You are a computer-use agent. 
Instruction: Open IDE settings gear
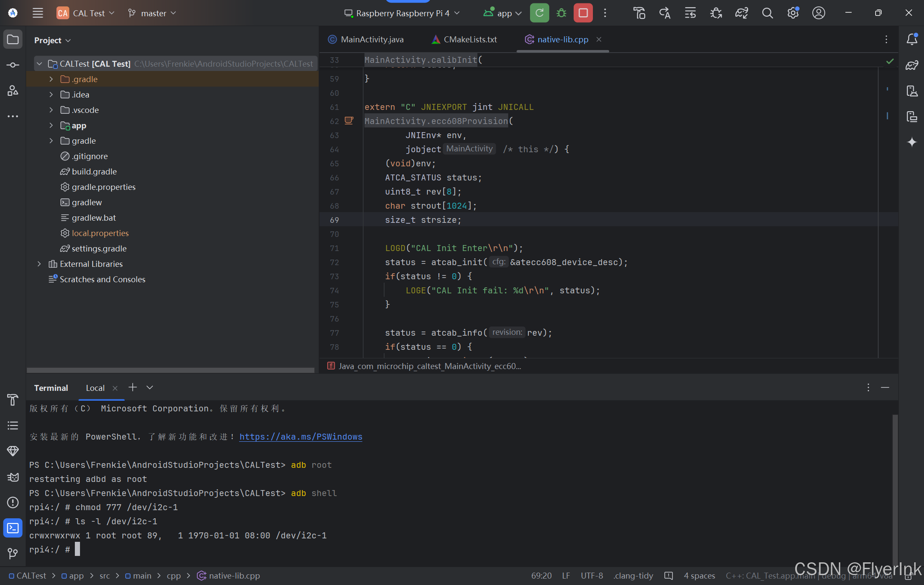click(x=793, y=13)
